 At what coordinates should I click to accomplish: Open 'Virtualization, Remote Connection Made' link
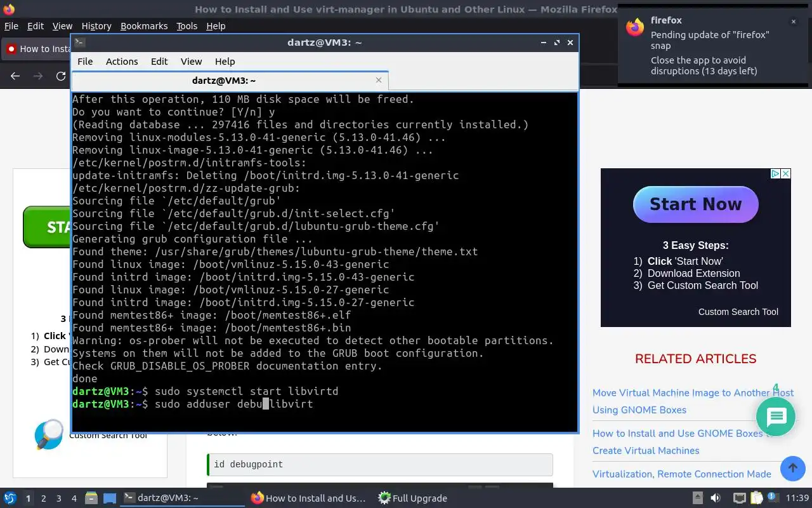point(682,474)
